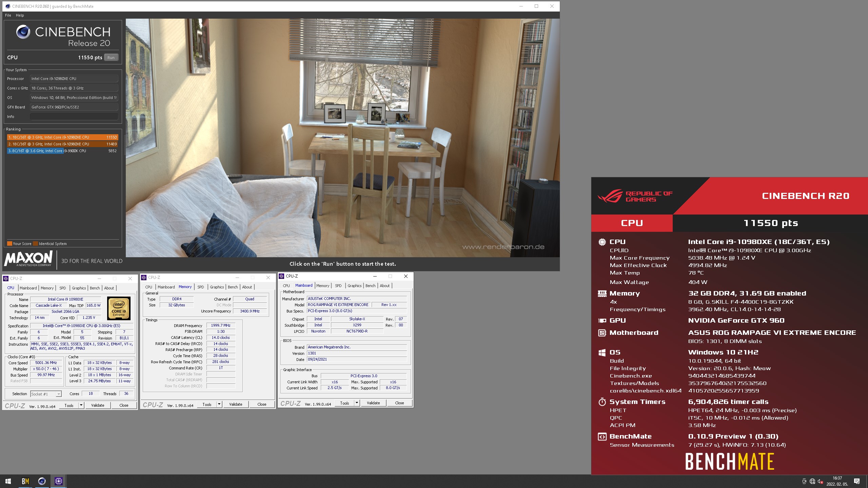
Task: Click the Close button in the CPU-tab CPU-Z window
Action: (124, 405)
